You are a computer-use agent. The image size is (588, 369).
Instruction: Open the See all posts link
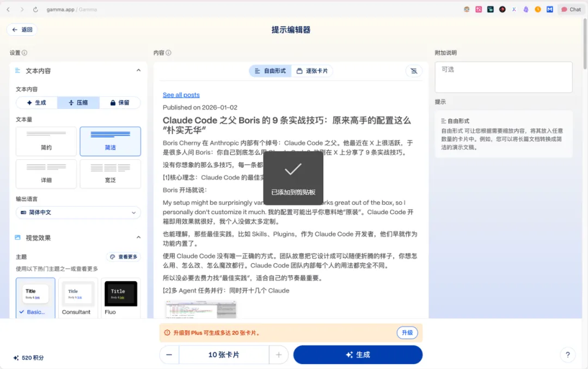click(x=181, y=95)
